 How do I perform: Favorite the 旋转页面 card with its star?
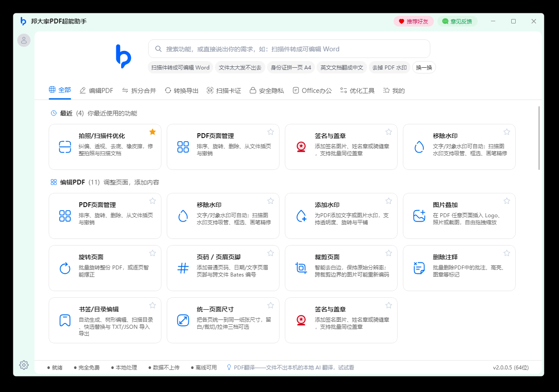tap(153, 253)
